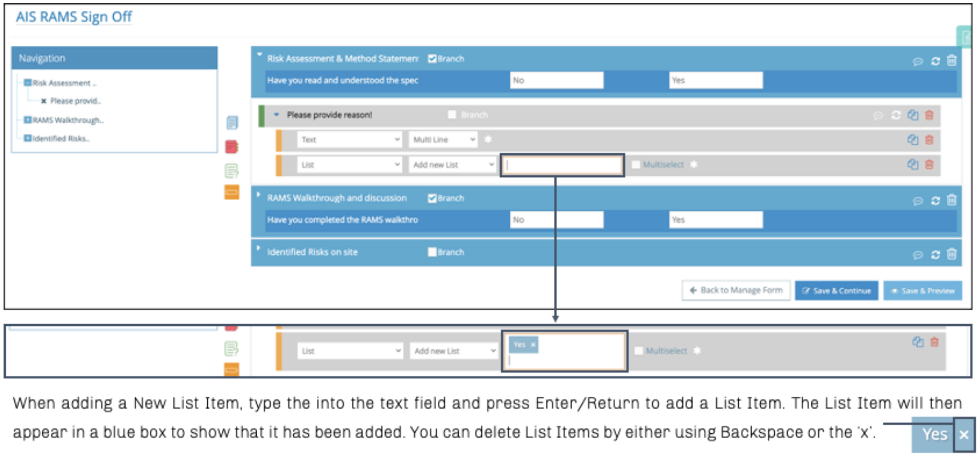Click Back to Manage Form button
The image size is (980, 457).
click(x=736, y=290)
